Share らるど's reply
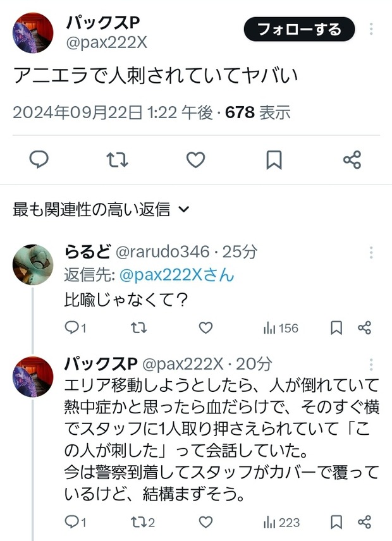The height and width of the screenshot is (541, 392). (x=364, y=328)
